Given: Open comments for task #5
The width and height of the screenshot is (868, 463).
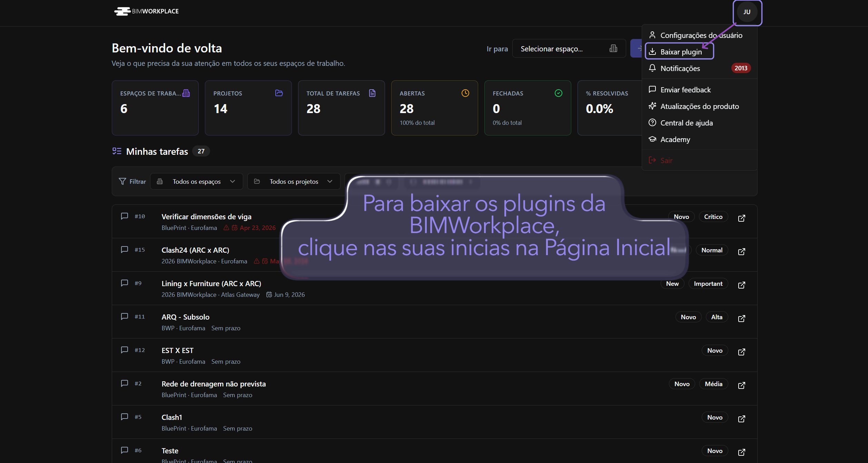Looking at the screenshot, I should pyautogui.click(x=125, y=417).
